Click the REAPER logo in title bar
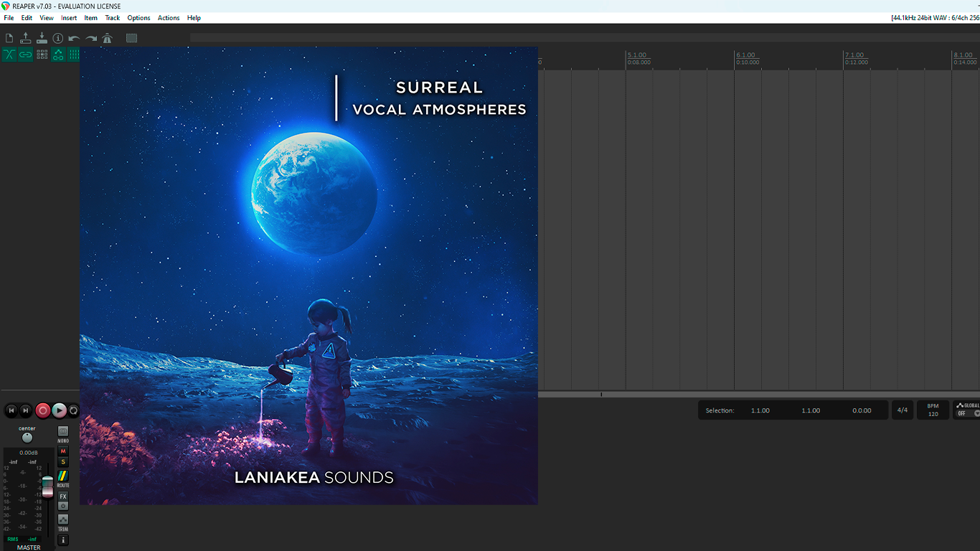The height and width of the screenshot is (551, 980). 6,6
